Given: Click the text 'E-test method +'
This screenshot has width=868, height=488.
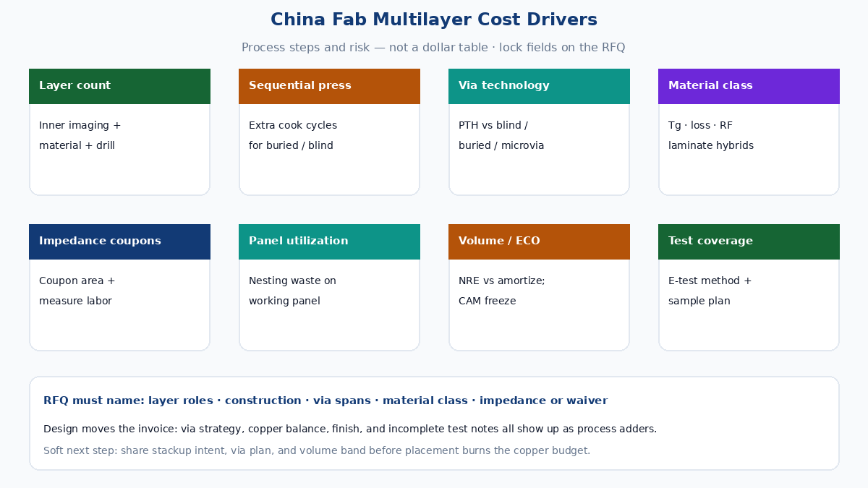Looking at the screenshot, I should [x=710, y=281].
